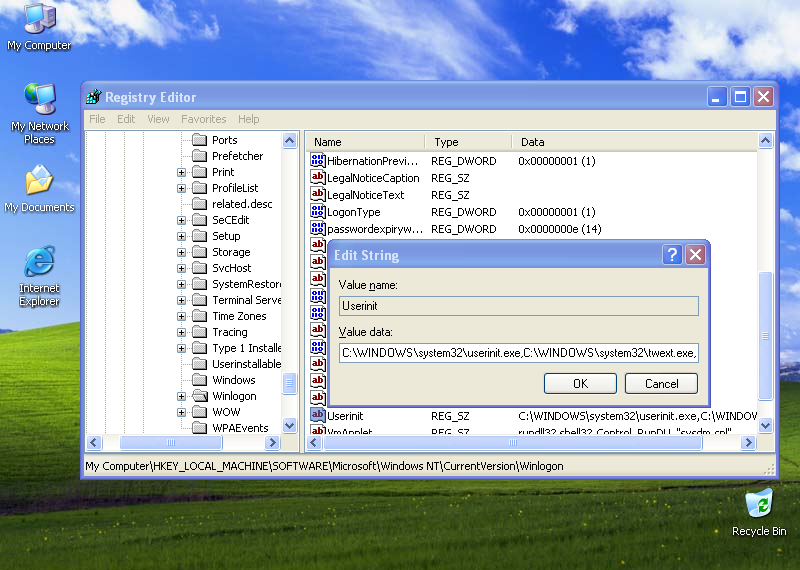The height and width of the screenshot is (570, 800).
Task: Select the 0x0000000e (14) data value
Action: tap(560, 229)
